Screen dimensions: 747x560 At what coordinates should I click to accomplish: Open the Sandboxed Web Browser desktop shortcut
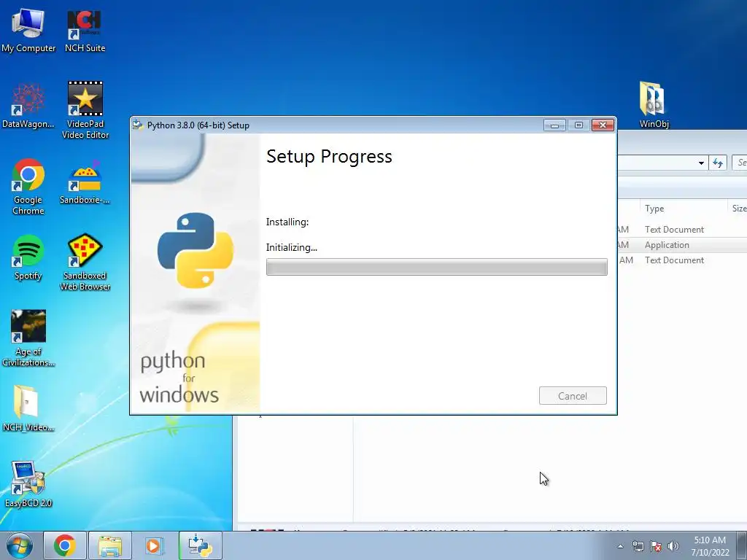(85, 262)
